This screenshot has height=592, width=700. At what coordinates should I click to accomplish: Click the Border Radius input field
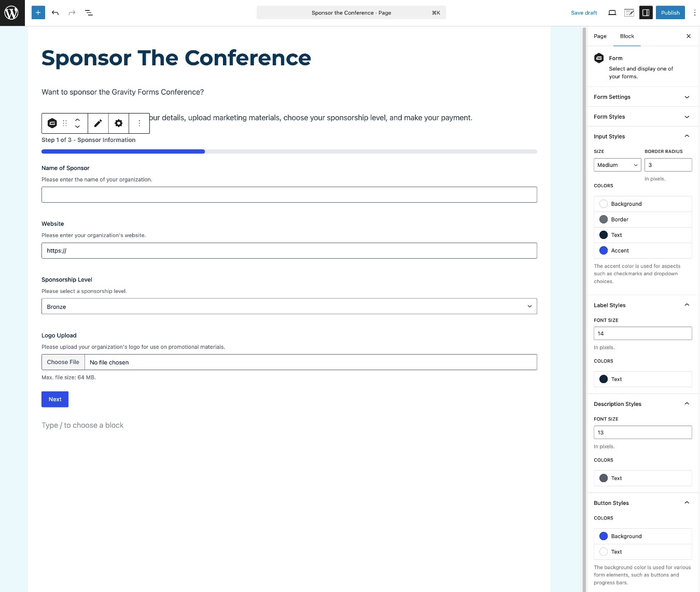click(668, 165)
